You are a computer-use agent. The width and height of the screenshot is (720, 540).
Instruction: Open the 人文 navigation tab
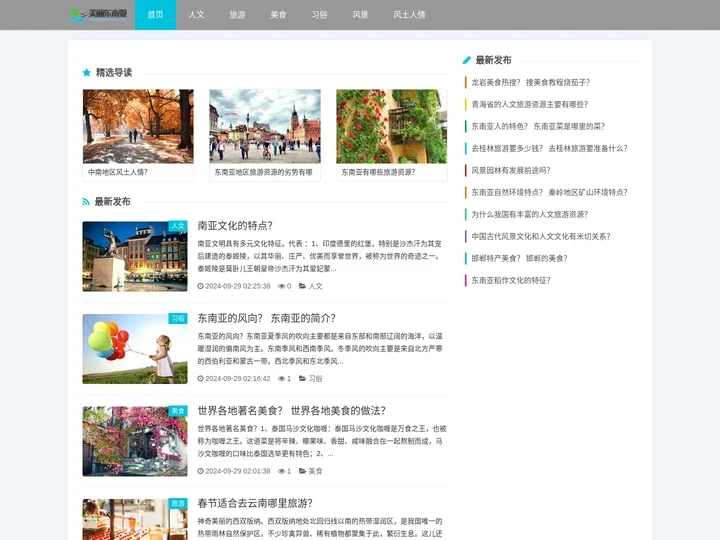pyautogui.click(x=196, y=15)
